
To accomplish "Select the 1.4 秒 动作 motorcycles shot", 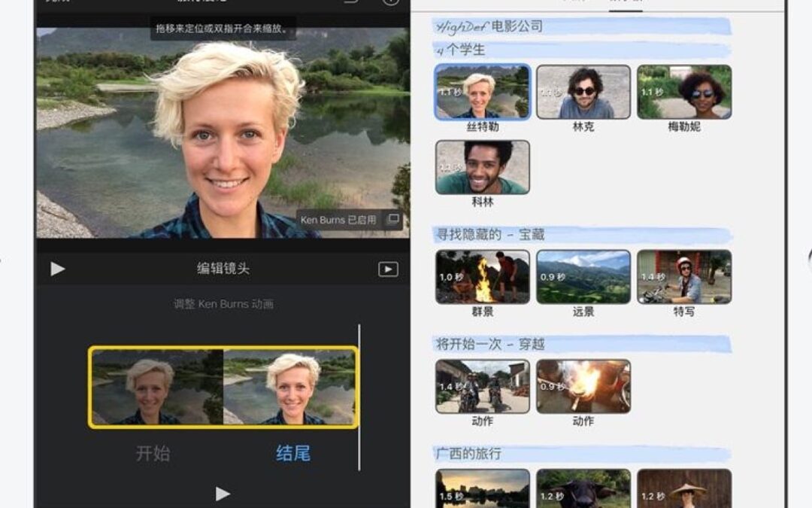I will click(483, 387).
